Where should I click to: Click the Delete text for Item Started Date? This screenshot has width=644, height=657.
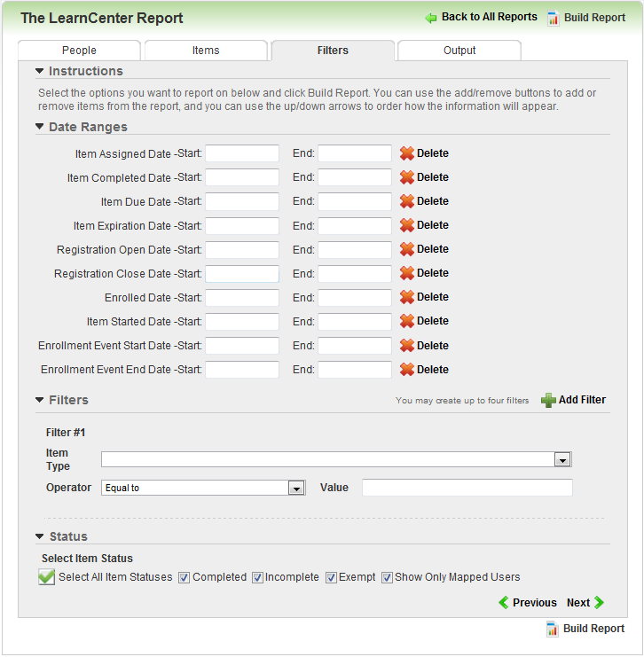[x=433, y=321]
